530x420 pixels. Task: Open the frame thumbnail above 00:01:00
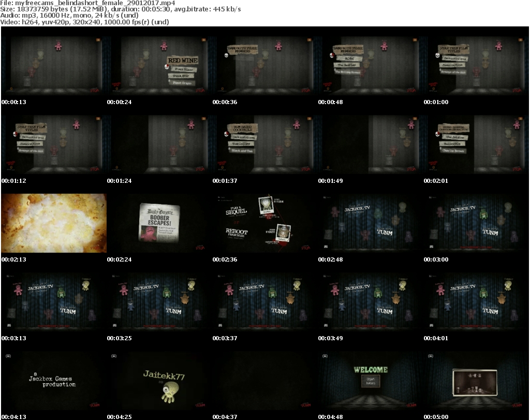[476, 66]
